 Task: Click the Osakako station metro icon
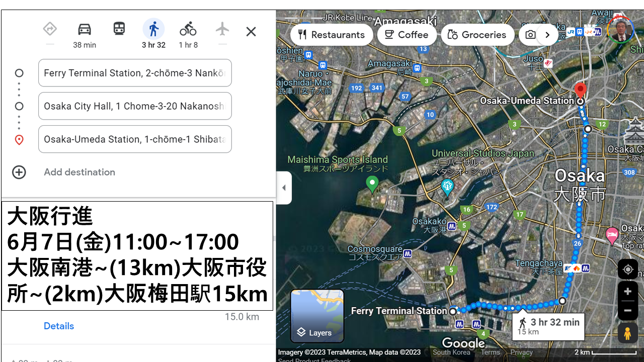[x=452, y=226]
